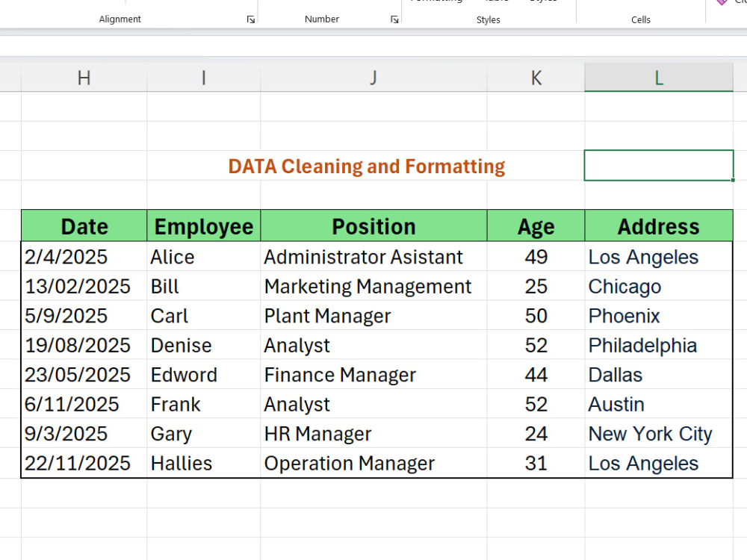
Task: Click position 'Finance Manager'
Action: (x=374, y=375)
